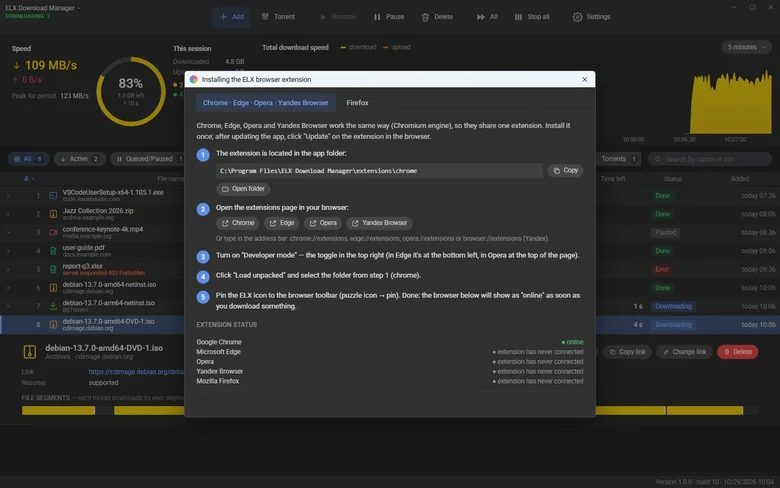Click the ELX logo in the dialog title
The width and height of the screenshot is (780, 488).
click(194, 80)
